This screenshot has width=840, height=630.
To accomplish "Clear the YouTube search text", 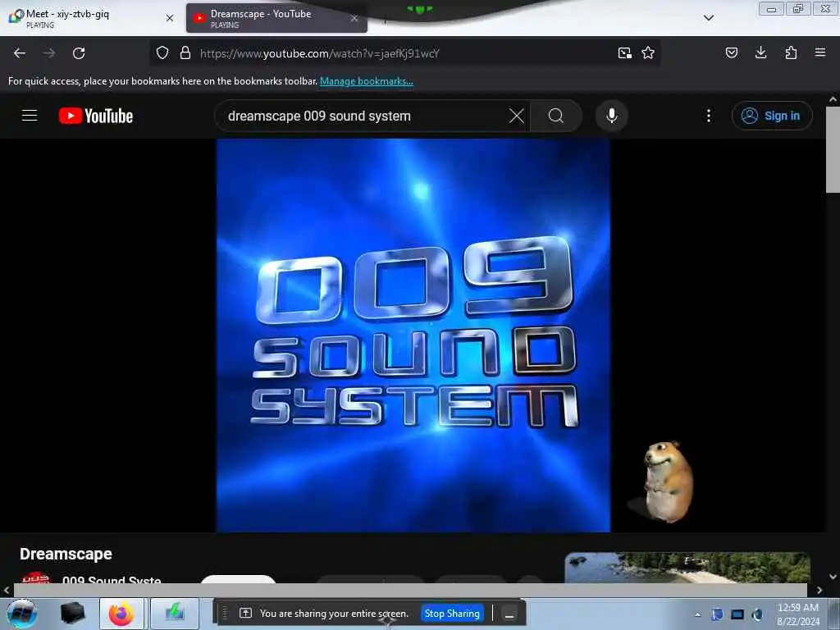I will point(517,116).
